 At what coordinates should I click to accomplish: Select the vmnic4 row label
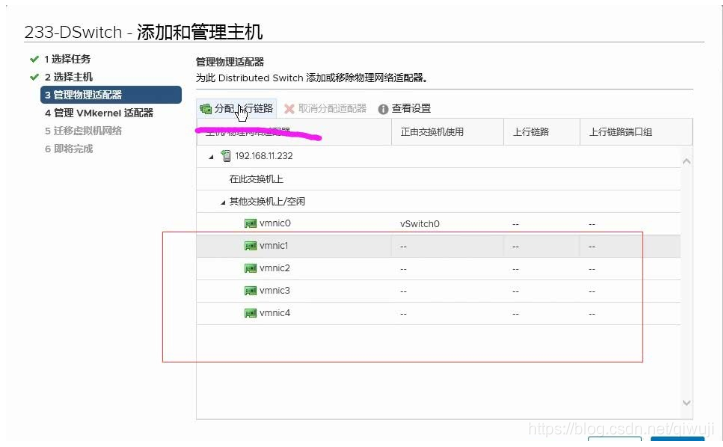(x=275, y=313)
